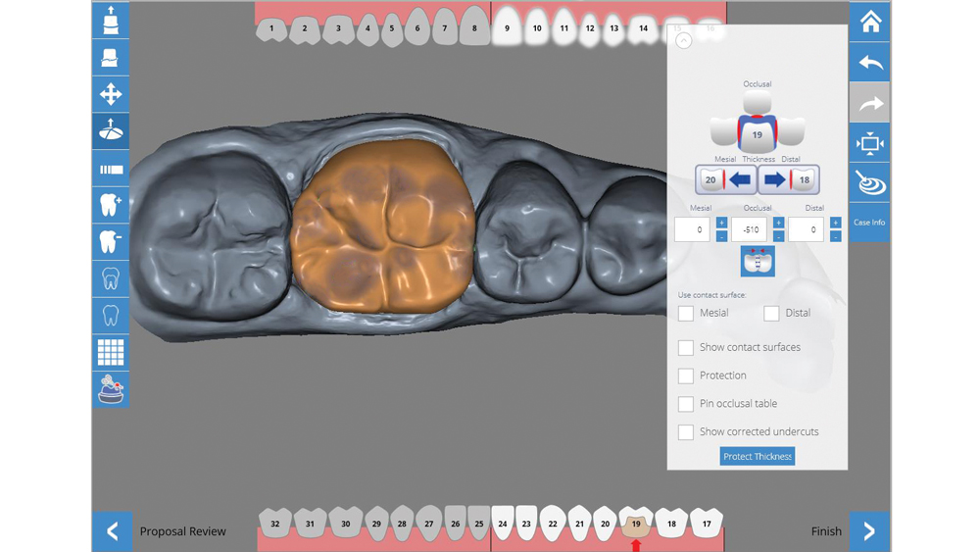Click the milling block icon at sidebar bottom
980x552 pixels.
pyautogui.click(x=111, y=389)
